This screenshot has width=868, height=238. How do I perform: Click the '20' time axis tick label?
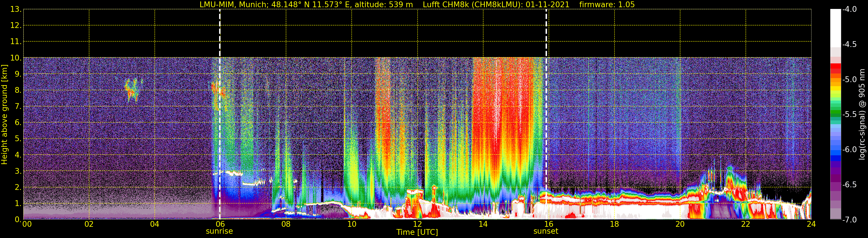click(680, 224)
